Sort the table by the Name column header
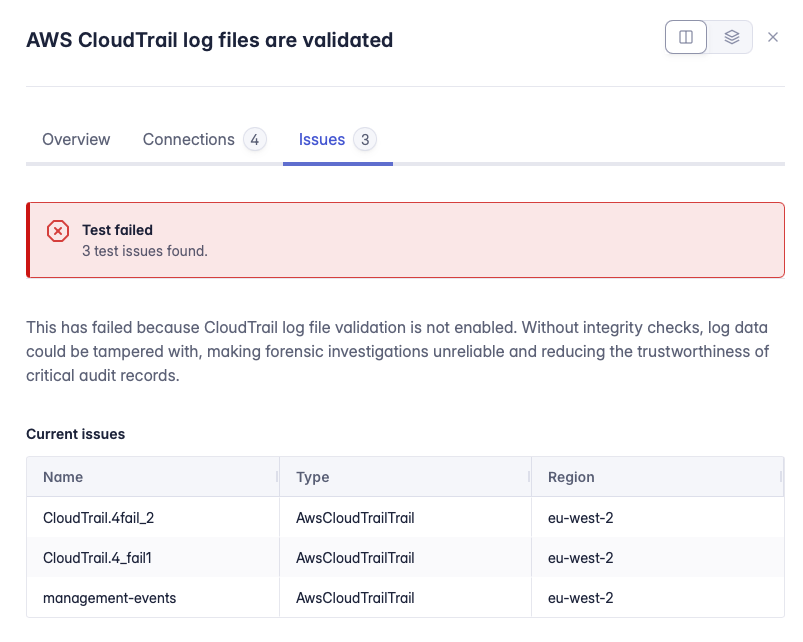803x642 pixels. [x=63, y=478]
